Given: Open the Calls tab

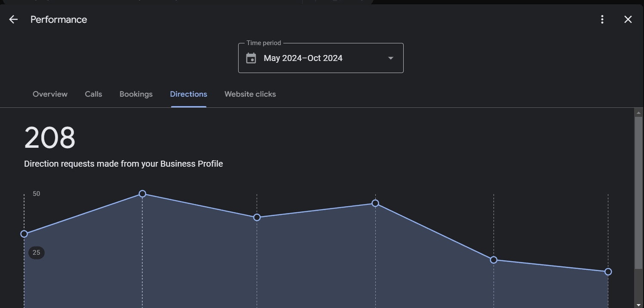Looking at the screenshot, I should [x=93, y=94].
